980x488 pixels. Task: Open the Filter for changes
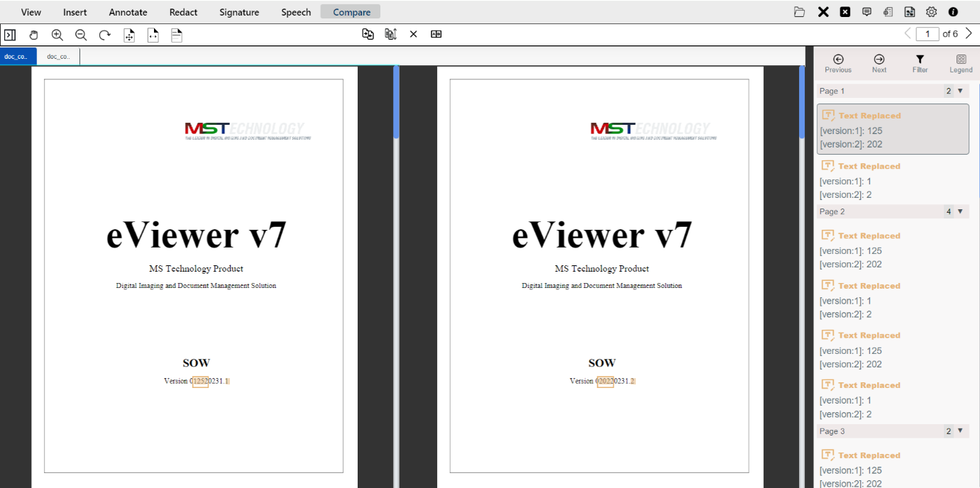click(x=920, y=64)
